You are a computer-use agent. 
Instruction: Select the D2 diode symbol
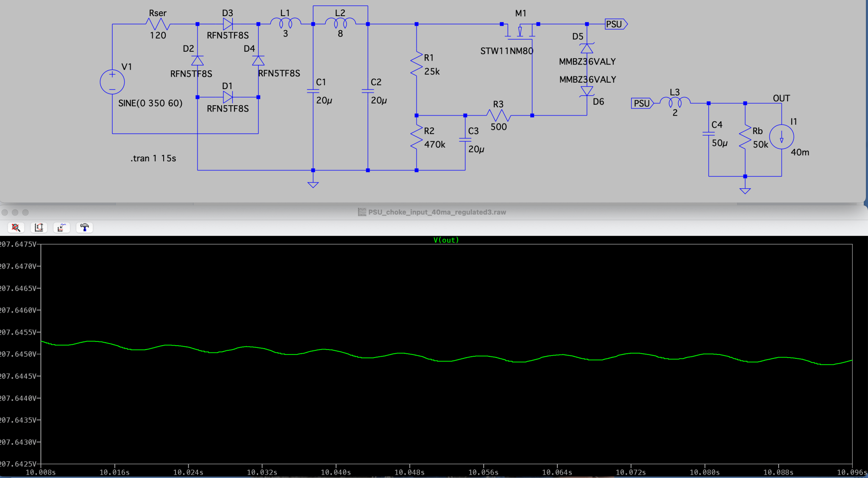coord(197,61)
